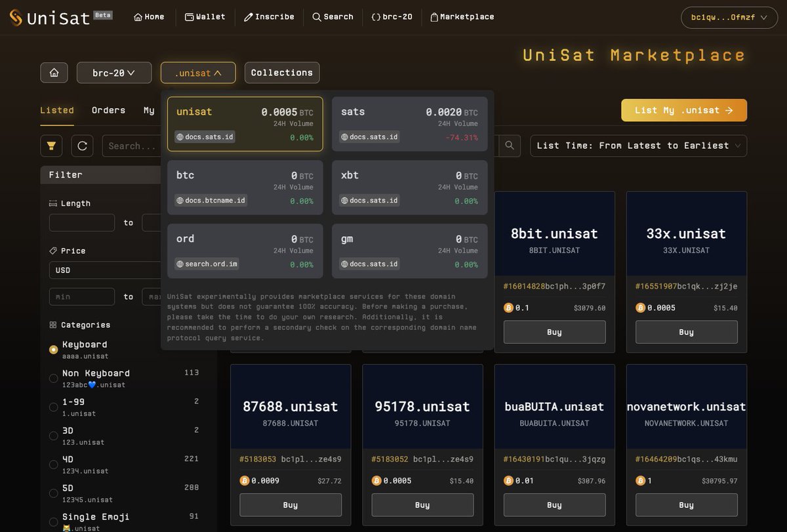
Task: Open Marketplace in top navigation
Action: (462, 17)
